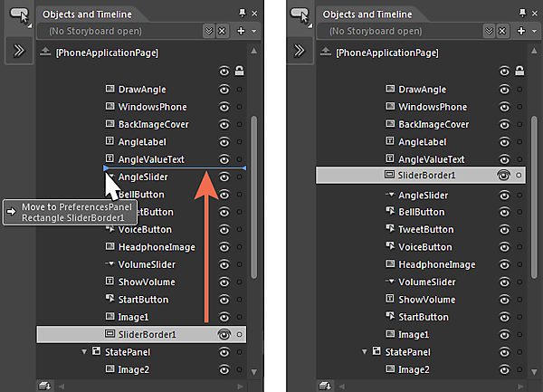Image resolution: width=543 pixels, height=392 pixels.
Task: Select the left Objects and Timeline tab
Action: [x=87, y=14]
